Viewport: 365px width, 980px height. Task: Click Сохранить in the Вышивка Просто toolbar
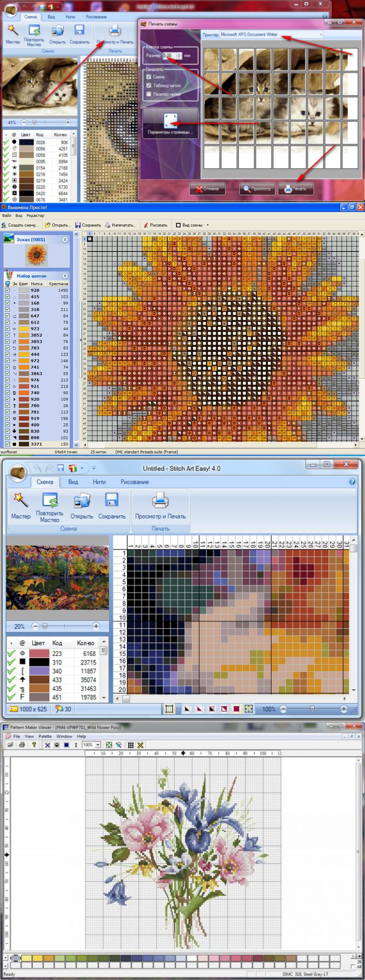click(88, 225)
